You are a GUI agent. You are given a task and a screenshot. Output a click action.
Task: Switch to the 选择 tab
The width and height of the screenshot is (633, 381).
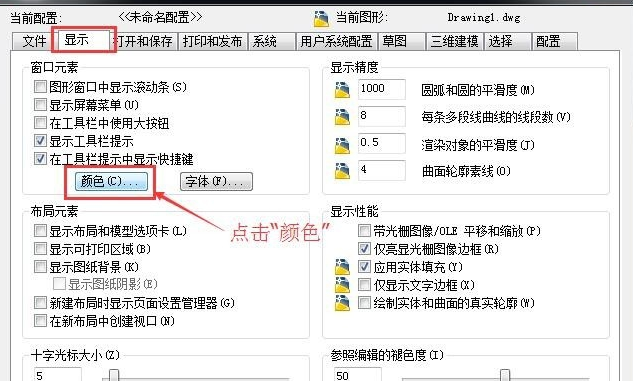click(507, 41)
